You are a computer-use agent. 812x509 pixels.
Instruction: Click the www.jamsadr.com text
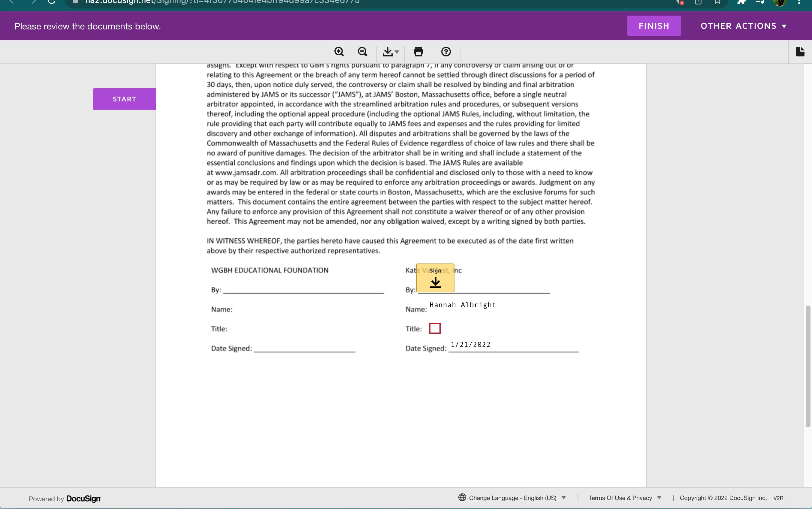tap(246, 173)
